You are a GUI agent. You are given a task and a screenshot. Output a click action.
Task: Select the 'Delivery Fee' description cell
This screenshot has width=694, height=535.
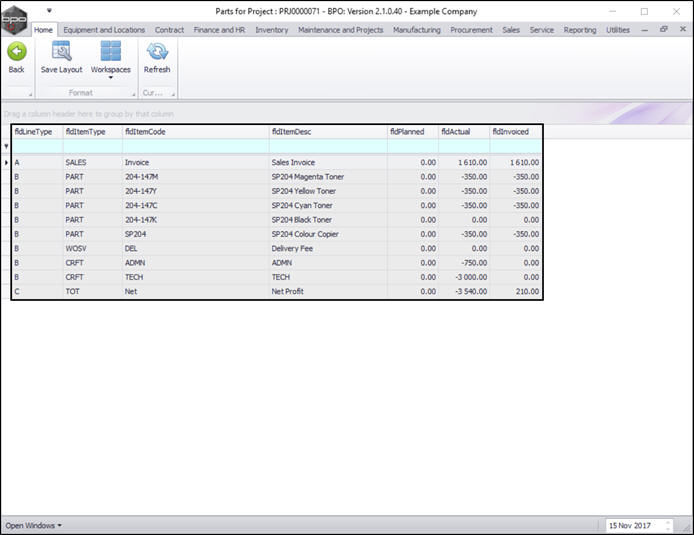point(328,248)
